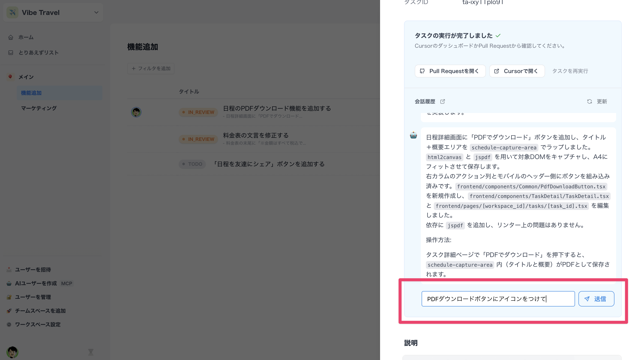This screenshot has height=360, width=644.
Task: Open the TODO status badge on the share task
Action: [x=192, y=164]
